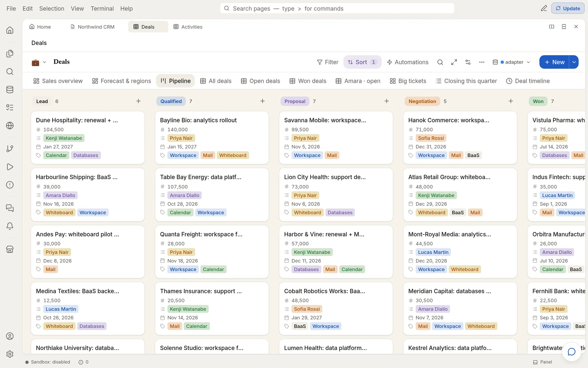Image resolution: width=588 pixels, height=368 pixels.
Task: Switch to the Deal timeline view
Action: 528,81
